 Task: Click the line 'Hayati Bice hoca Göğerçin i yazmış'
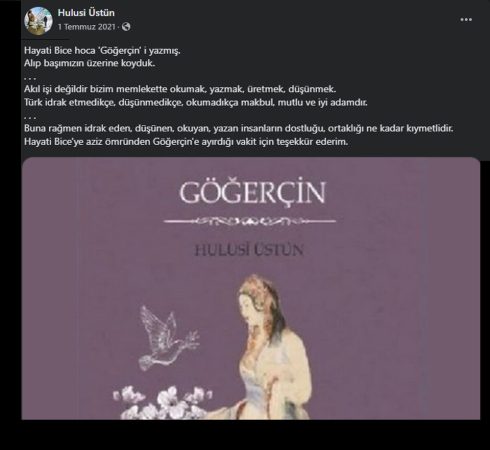(102, 51)
